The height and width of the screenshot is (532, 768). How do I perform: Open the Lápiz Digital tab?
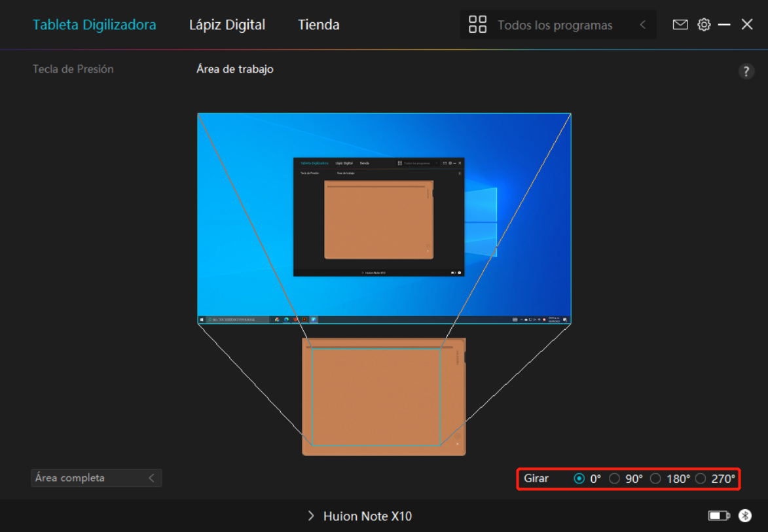pyautogui.click(x=227, y=24)
